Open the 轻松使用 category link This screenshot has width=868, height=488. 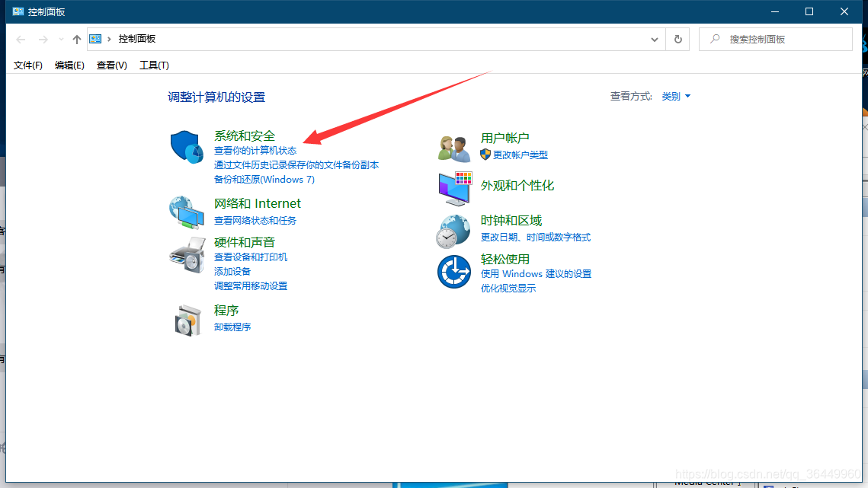click(x=504, y=259)
